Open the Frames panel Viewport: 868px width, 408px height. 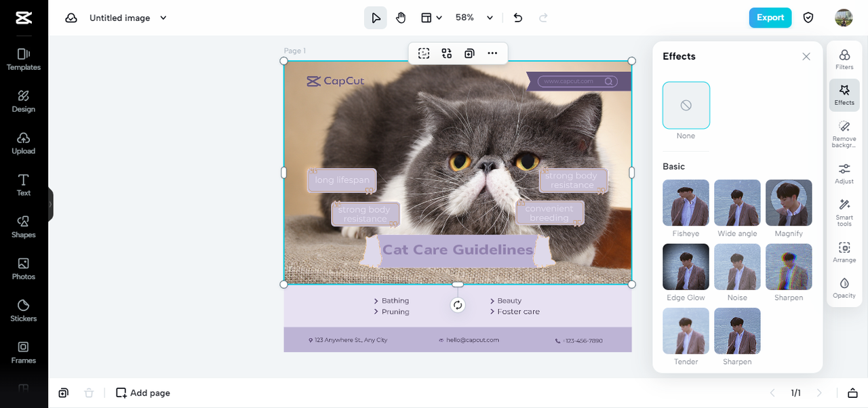coord(24,352)
